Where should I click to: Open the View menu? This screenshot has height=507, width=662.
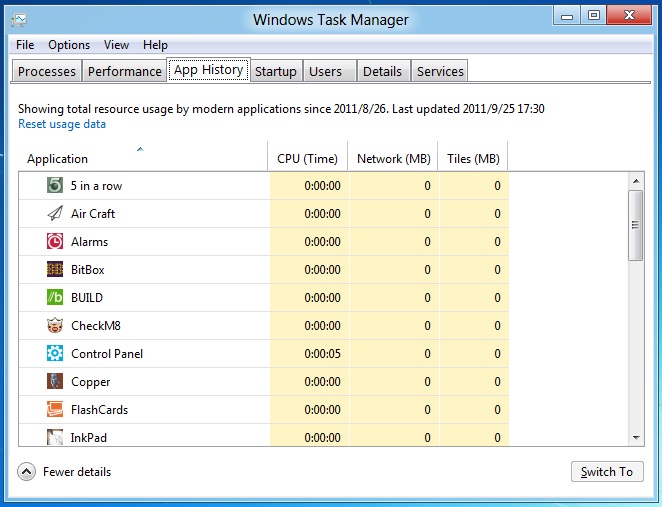click(x=116, y=45)
